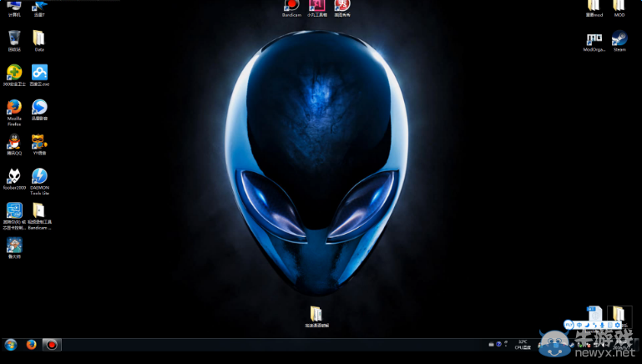The width and height of the screenshot is (642, 364).
Task: Launch the Baidu Cloud exe icon
Action: click(39, 75)
